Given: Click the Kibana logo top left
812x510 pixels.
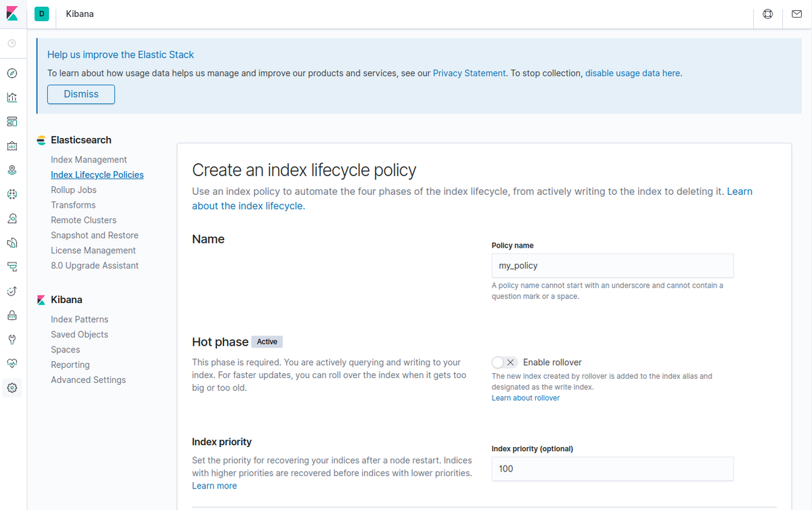Looking at the screenshot, I should coord(12,14).
